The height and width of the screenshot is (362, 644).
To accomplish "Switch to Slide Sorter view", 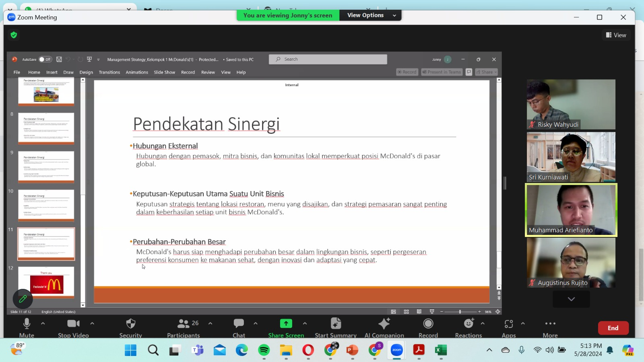I will pos(407,312).
